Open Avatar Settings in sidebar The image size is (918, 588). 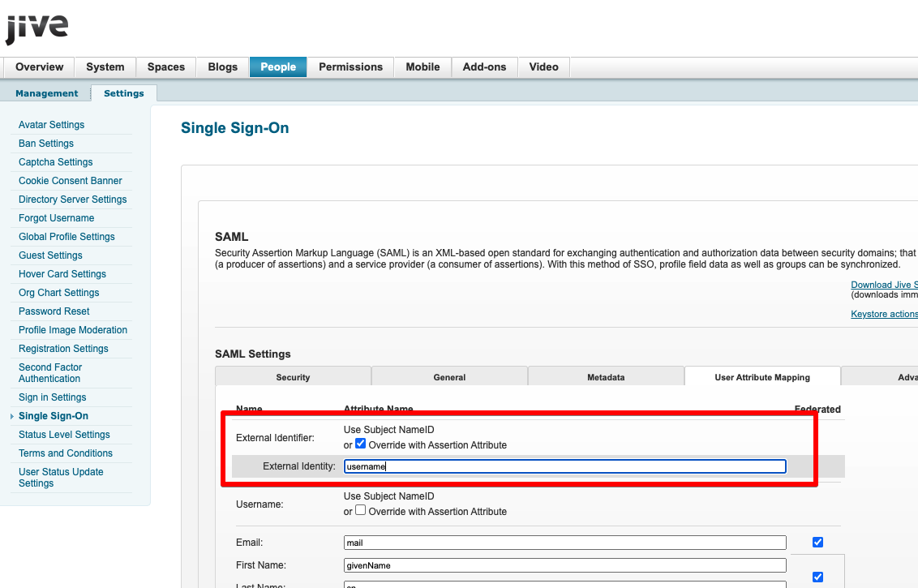click(x=52, y=125)
